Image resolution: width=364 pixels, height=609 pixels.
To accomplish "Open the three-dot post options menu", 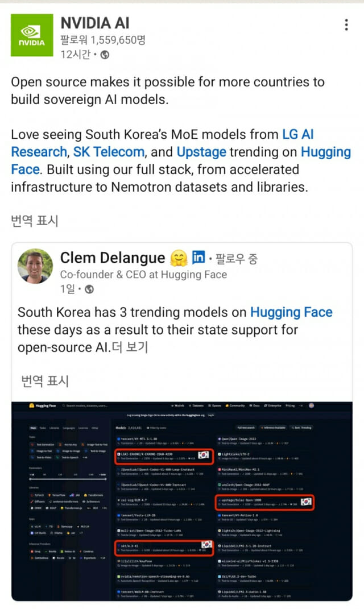I will [x=346, y=25].
